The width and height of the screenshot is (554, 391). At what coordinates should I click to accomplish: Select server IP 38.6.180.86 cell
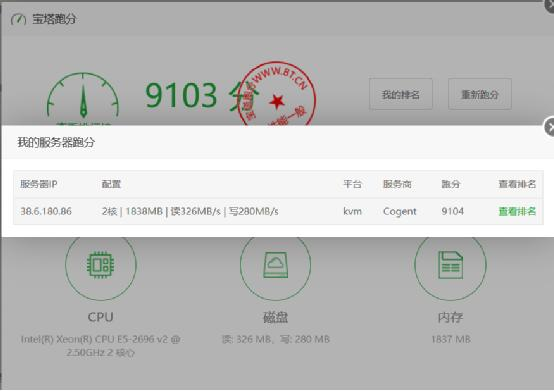pyautogui.click(x=46, y=211)
